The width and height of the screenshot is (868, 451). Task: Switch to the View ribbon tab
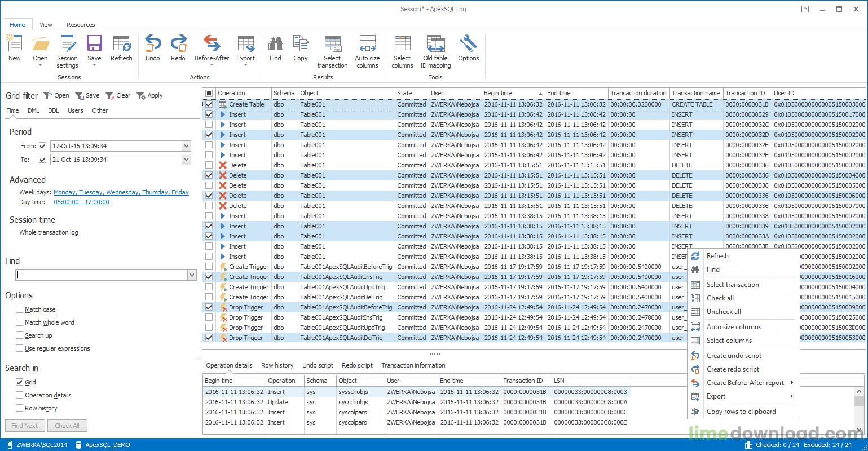[x=45, y=24]
